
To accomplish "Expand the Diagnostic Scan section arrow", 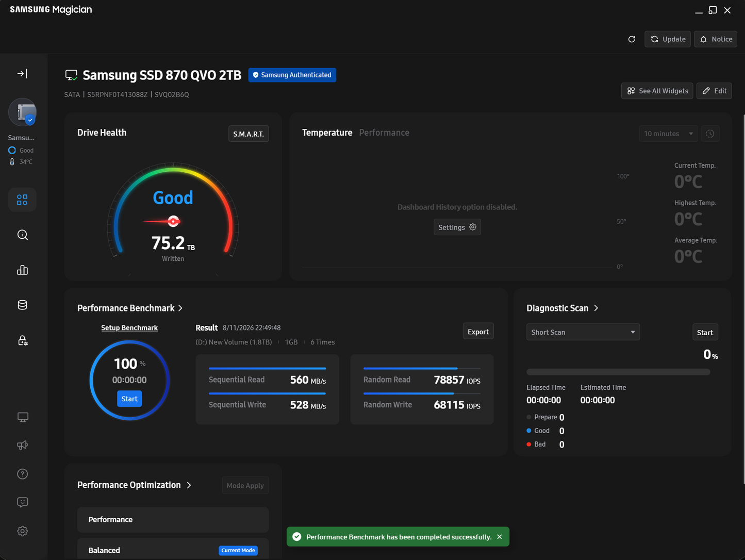I will tap(596, 308).
